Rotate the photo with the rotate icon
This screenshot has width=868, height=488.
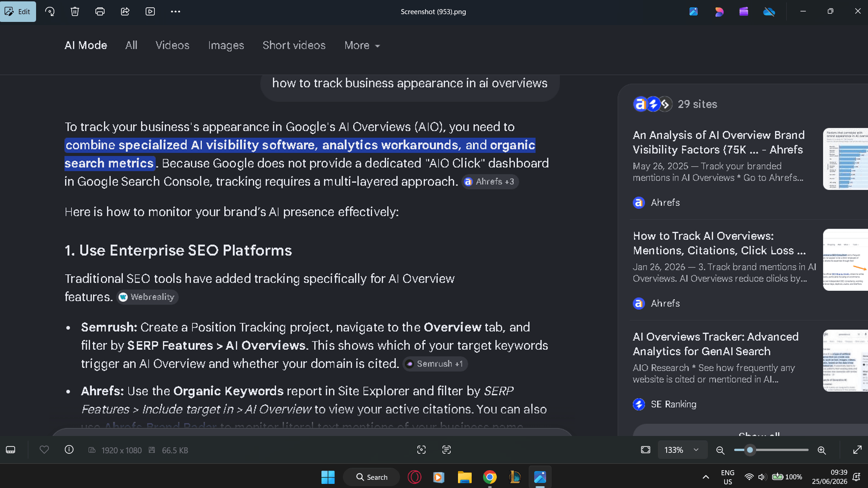50,11
